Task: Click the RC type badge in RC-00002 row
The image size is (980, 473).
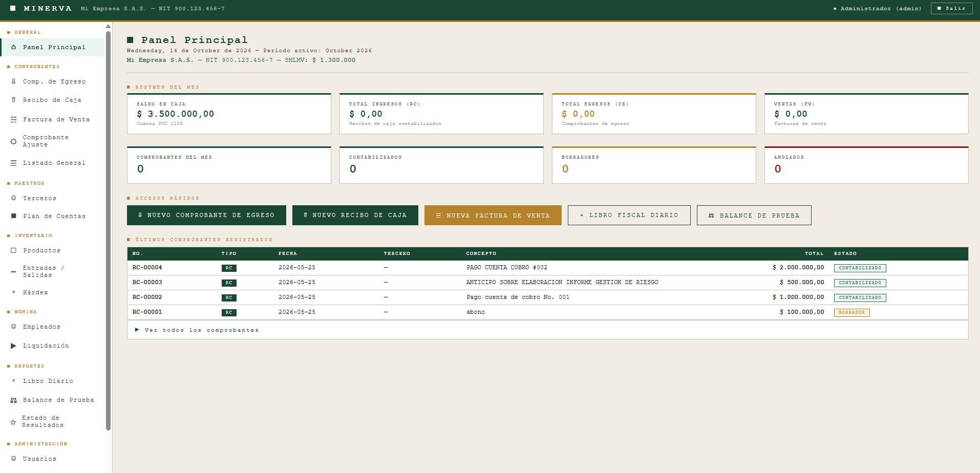Action: click(229, 297)
